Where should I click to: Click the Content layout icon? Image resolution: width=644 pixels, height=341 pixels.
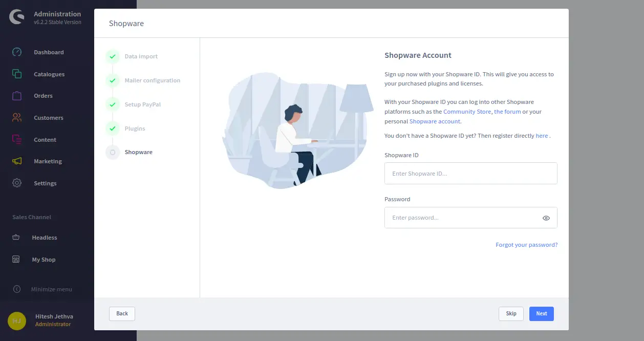[x=17, y=139]
